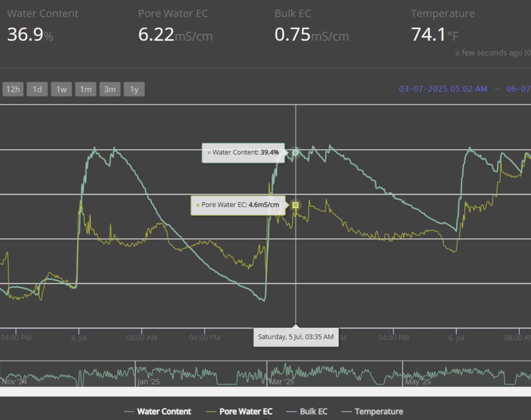Edit start date 03-07-2025 05:02 AM
Image resolution: width=531 pixels, height=420 pixels.
tap(443, 89)
